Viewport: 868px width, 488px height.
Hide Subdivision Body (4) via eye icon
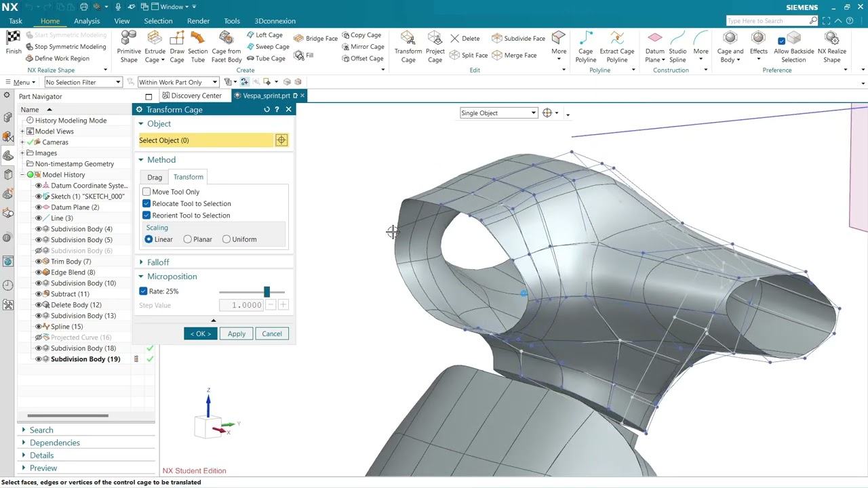tap(39, 229)
